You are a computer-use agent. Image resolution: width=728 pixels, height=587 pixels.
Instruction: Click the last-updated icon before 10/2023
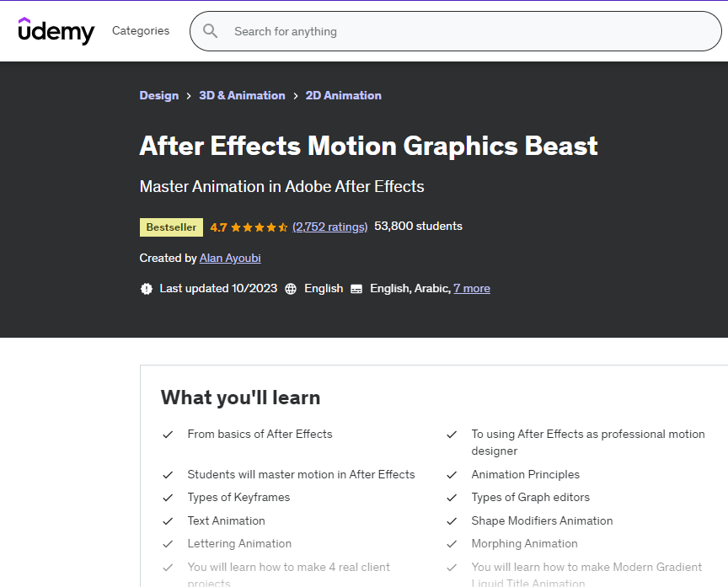(x=147, y=288)
